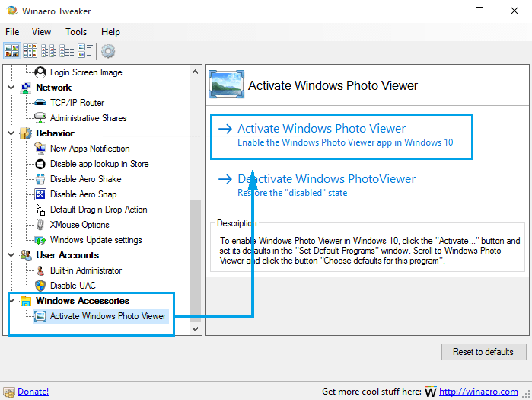The width and height of the screenshot is (532, 400).
Task: Click the Disable Aero Shake icon
Action: coord(40,179)
